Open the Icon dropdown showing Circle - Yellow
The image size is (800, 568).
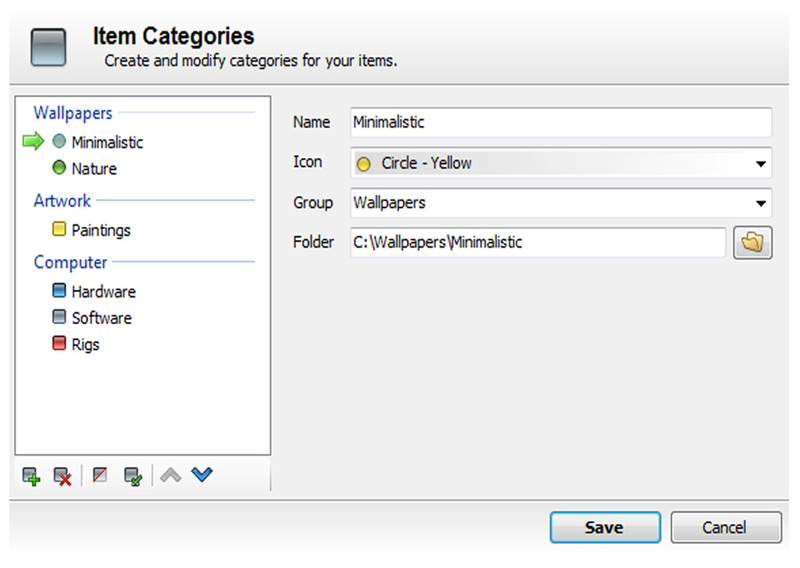coord(561,163)
